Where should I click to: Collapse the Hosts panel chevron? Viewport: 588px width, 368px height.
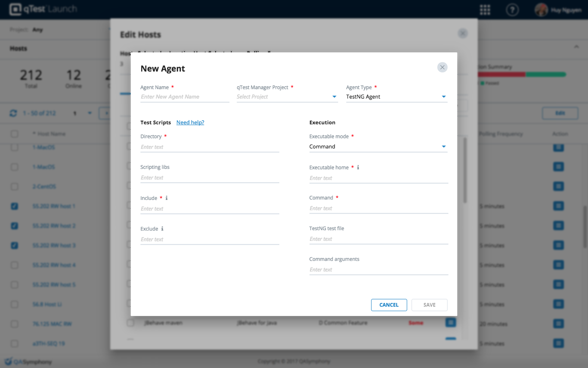coord(576,47)
